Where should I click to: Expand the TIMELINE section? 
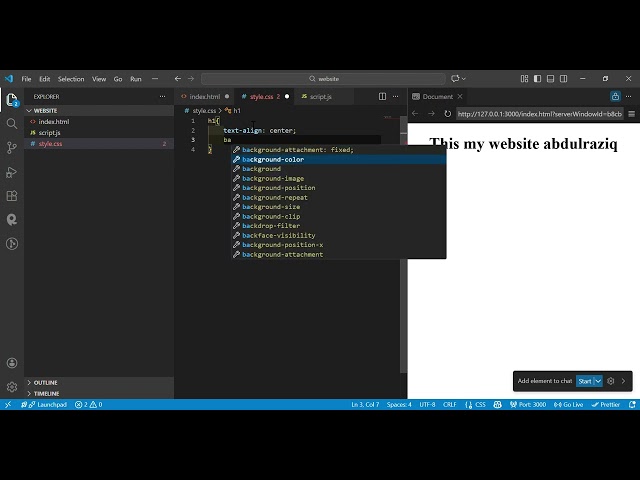[x=99, y=393]
